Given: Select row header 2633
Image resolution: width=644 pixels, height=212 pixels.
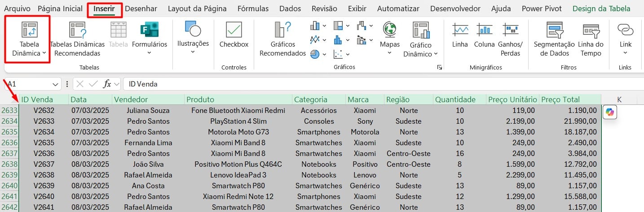Looking at the screenshot, I should click(9, 110).
